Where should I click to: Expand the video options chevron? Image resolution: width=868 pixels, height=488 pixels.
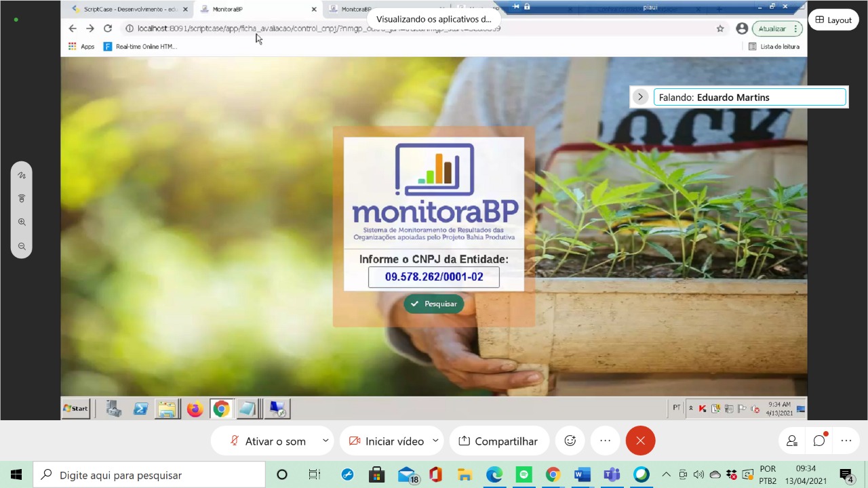[x=435, y=441]
